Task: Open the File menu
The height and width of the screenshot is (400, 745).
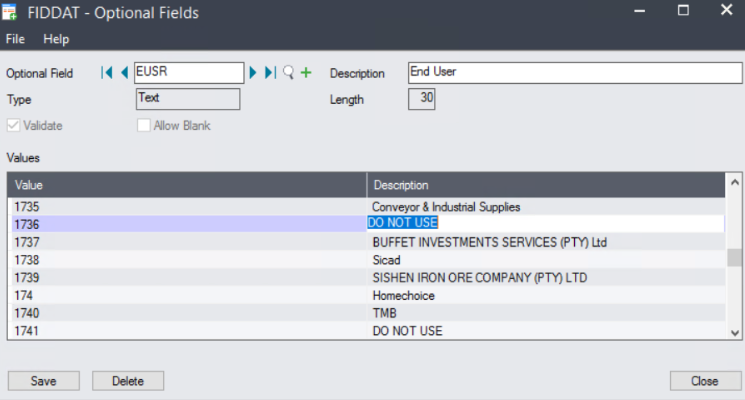Action: coord(15,39)
